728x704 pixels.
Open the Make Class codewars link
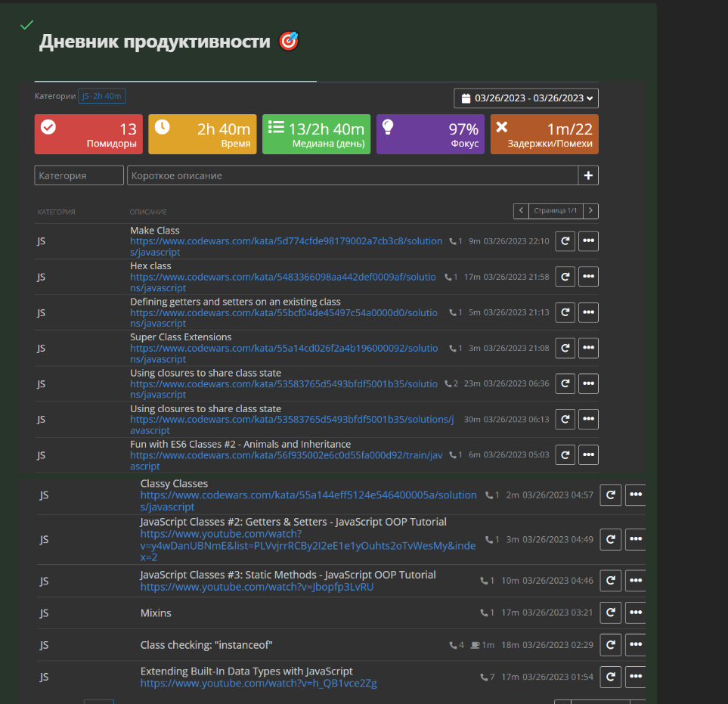click(286, 241)
